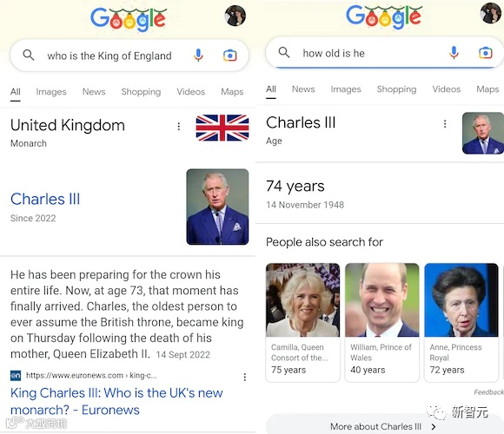Open Euronews King Charles III article link
Screen dimensions: 504x434
(116, 401)
